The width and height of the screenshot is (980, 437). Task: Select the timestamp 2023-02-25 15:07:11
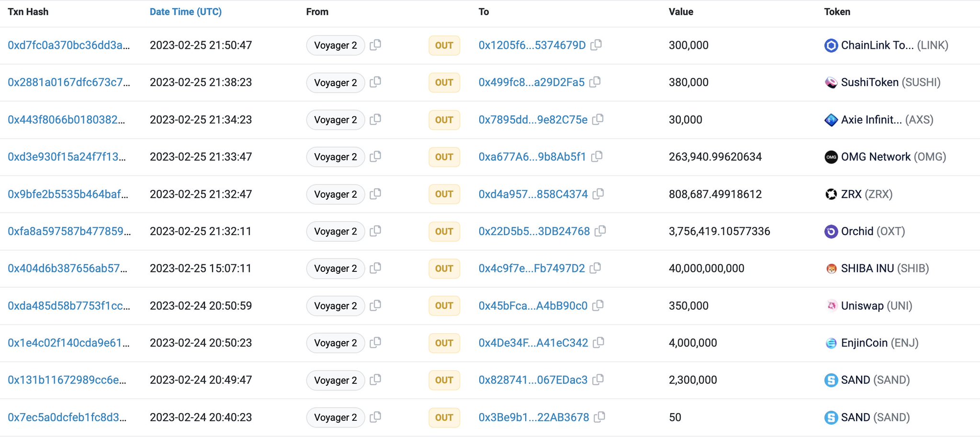tap(201, 268)
